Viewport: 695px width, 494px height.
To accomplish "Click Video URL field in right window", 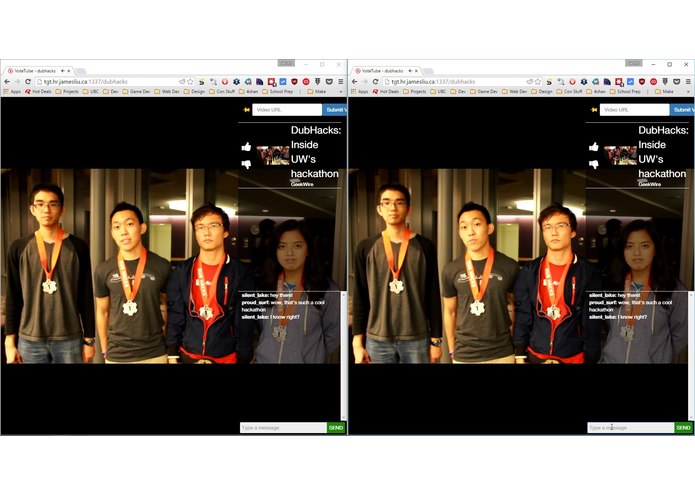I will (x=635, y=109).
